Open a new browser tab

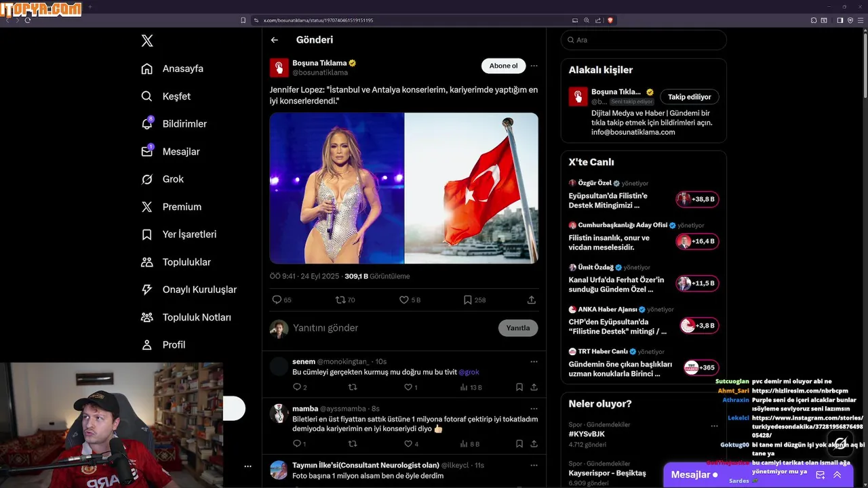coord(90,7)
